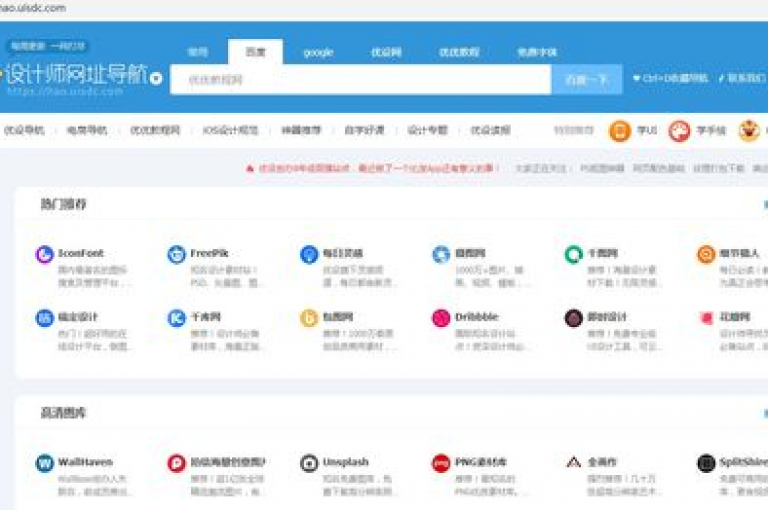The image size is (768, 510).
Task: Open 优设读报 in the navigation bar
Action: click(x=491, y=130)
